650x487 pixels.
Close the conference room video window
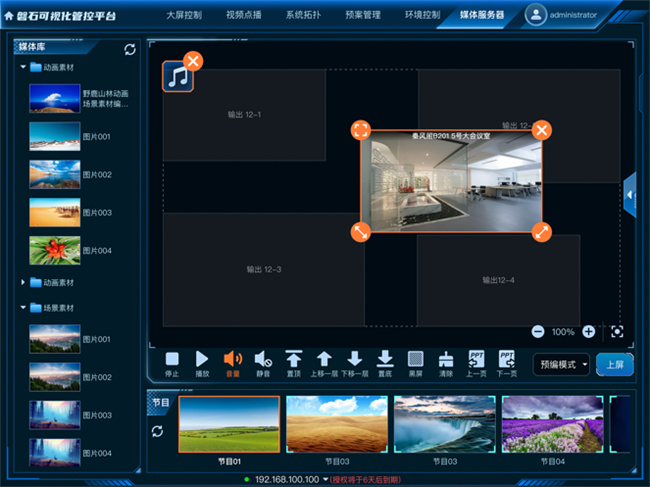click(x=541, y=130)
